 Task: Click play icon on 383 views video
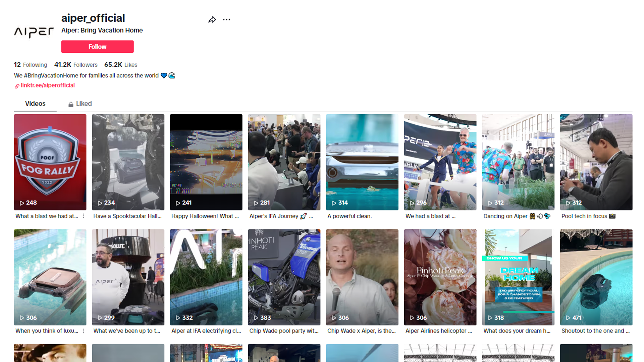point(256,318)
